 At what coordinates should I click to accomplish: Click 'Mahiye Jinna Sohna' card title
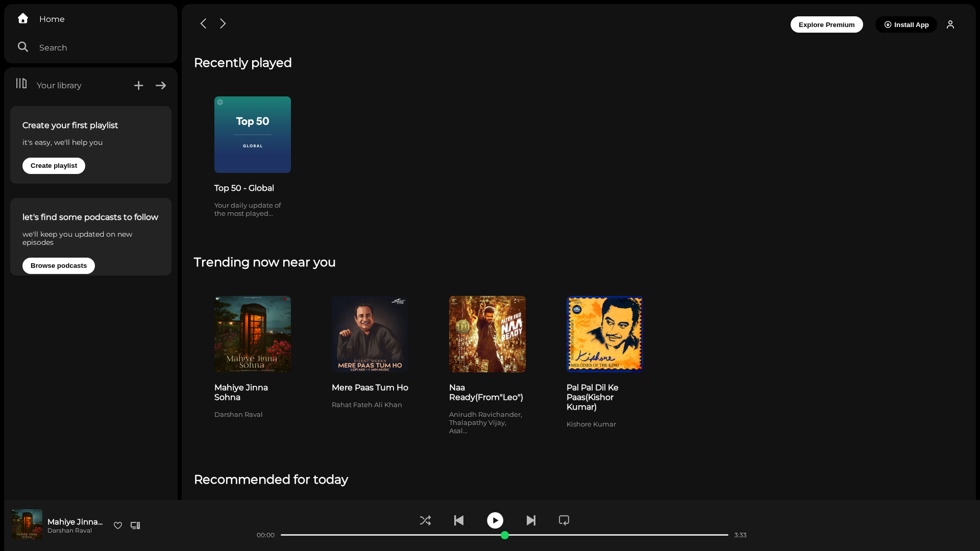pyautogui.click(x=241, y=392)
